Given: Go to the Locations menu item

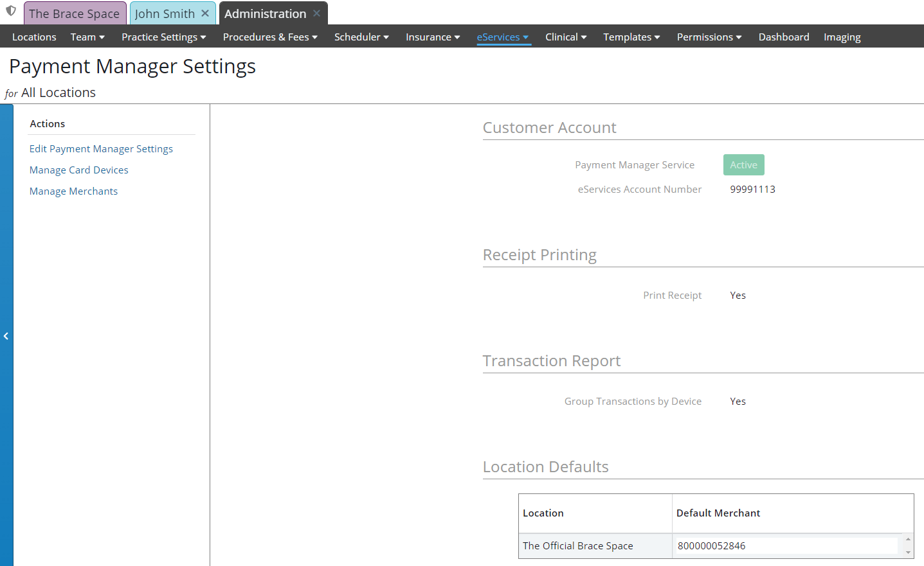Looking at the screenshot, I should click(34, 37).
